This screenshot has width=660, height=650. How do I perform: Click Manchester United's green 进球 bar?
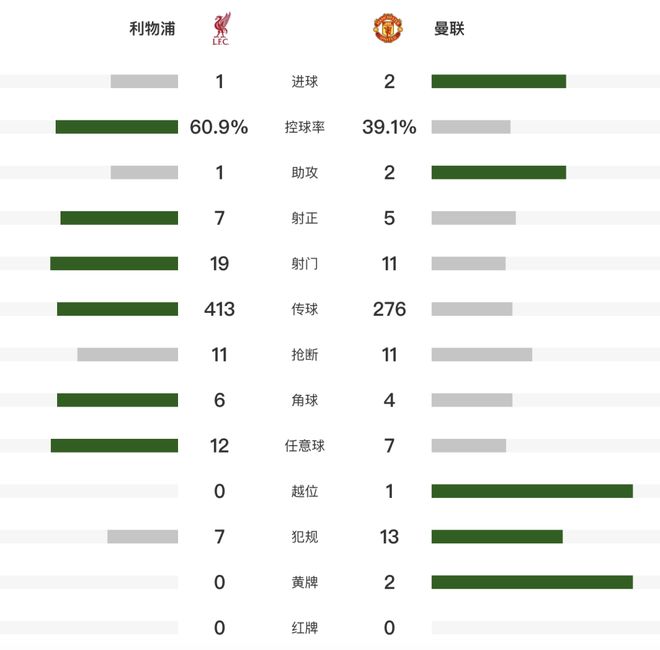[498, 82]
